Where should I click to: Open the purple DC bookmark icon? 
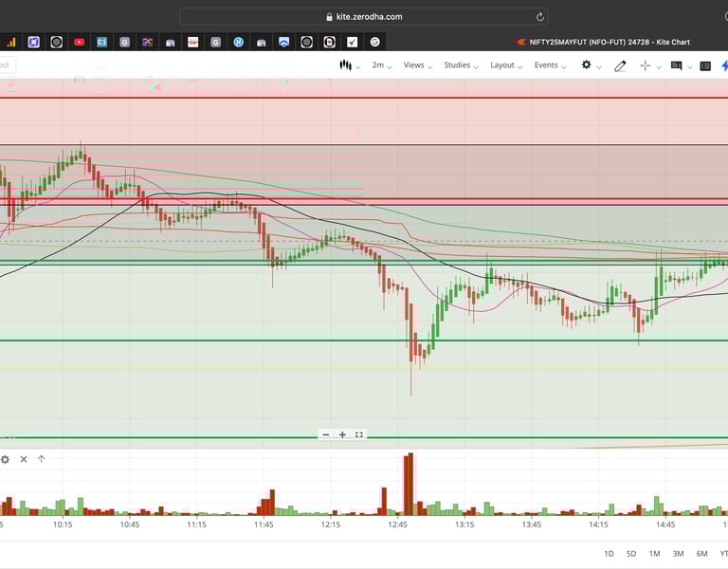click(147, 43)
